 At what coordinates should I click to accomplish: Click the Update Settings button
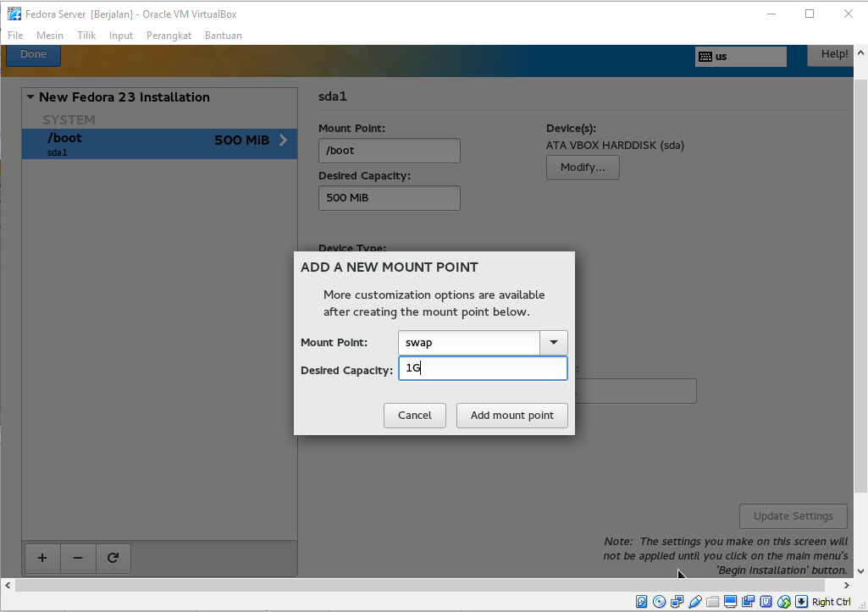tap(793, 516)
